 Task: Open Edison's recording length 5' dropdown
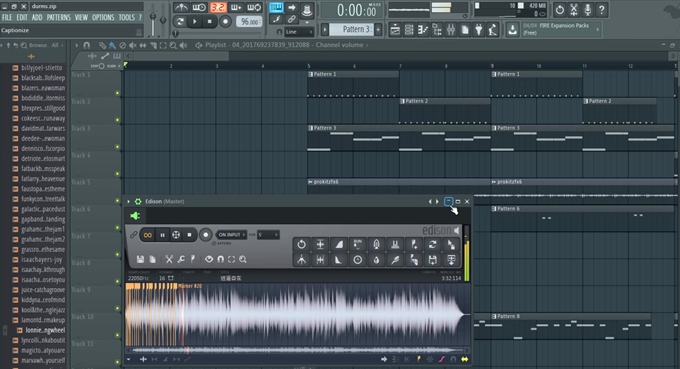coord(268,235)
